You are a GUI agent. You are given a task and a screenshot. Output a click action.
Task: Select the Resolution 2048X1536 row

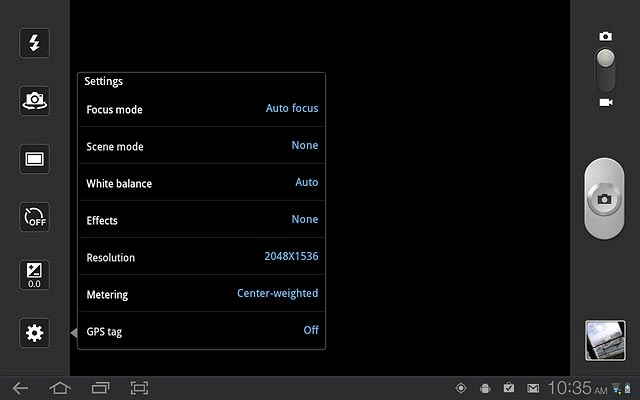(201, 257)
